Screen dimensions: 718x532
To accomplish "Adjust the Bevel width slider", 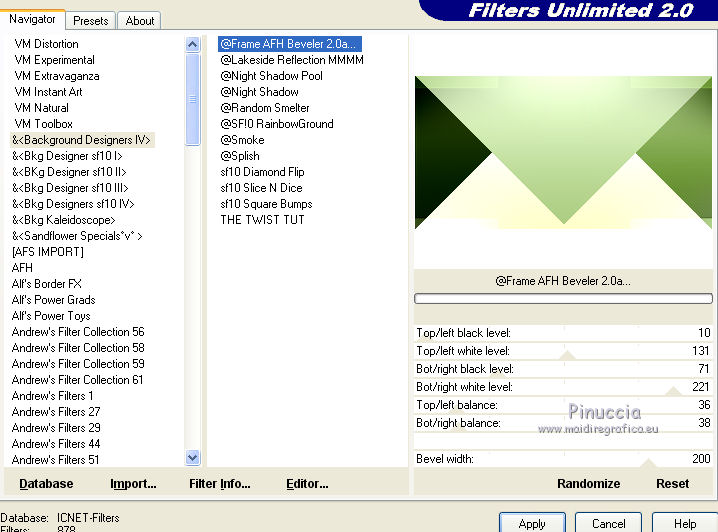I will click(563, 459).
